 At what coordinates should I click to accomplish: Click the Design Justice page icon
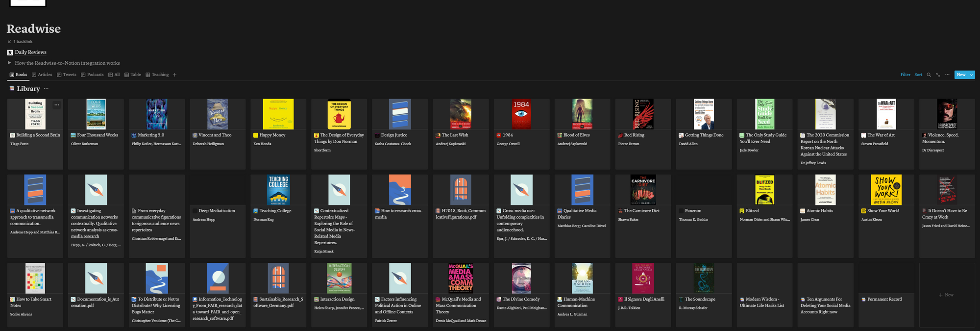(x=377, y=135)
